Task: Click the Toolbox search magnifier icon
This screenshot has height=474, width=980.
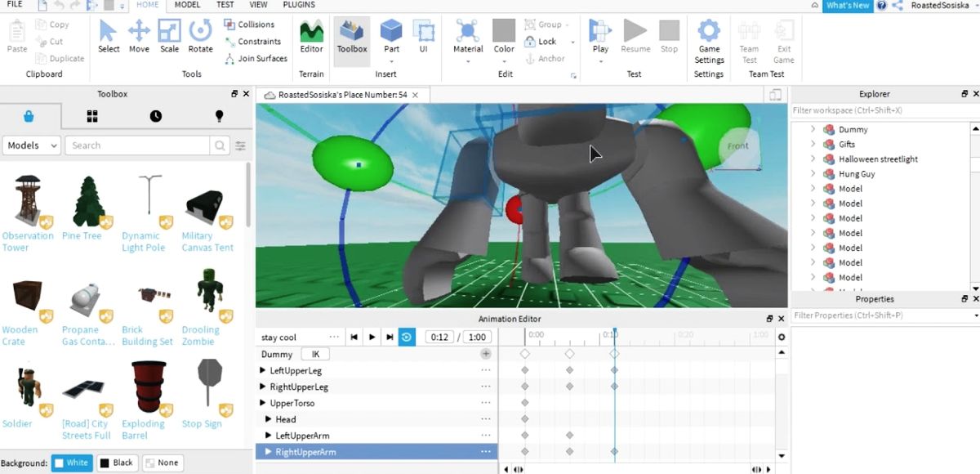Action: tap(220, 145)
